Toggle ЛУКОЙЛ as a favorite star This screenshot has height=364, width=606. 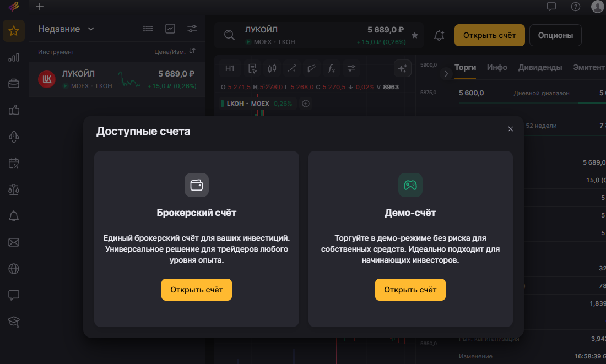(415, 35)
